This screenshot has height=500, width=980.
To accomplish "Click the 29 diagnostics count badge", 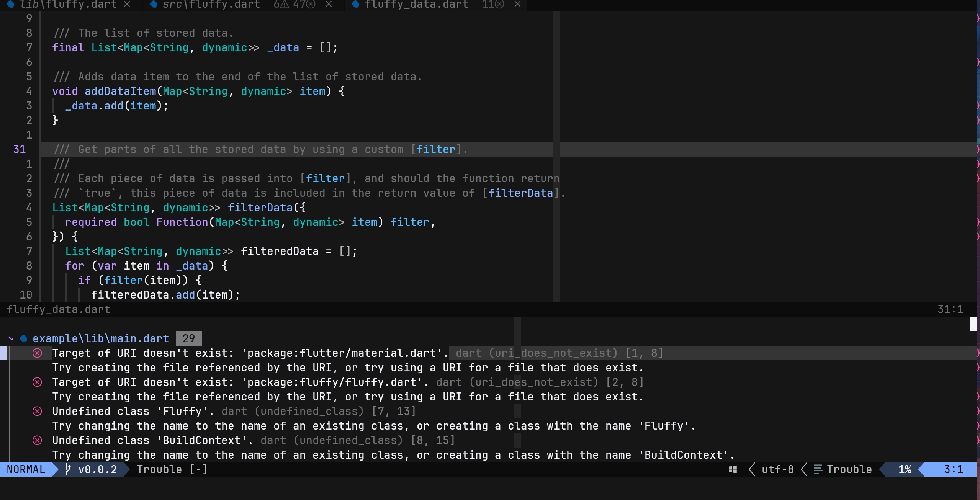I will pos(188,338).
